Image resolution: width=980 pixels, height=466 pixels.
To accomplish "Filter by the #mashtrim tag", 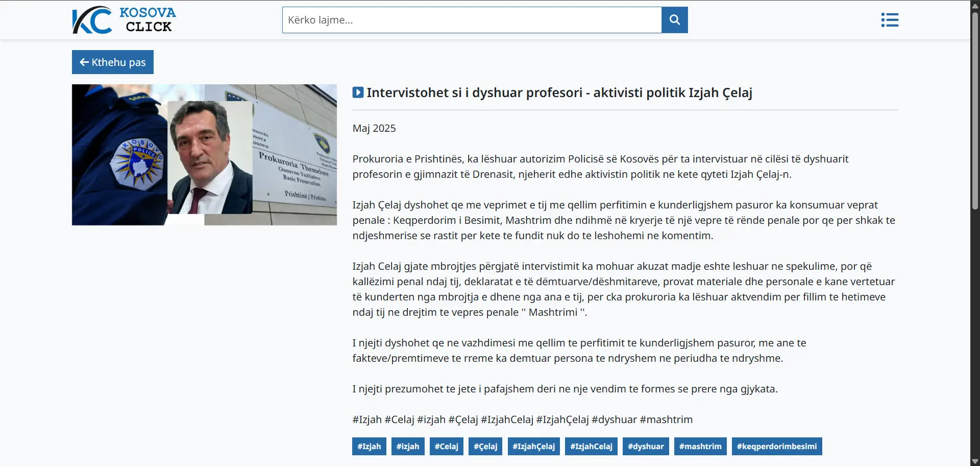I will (700, 446).
